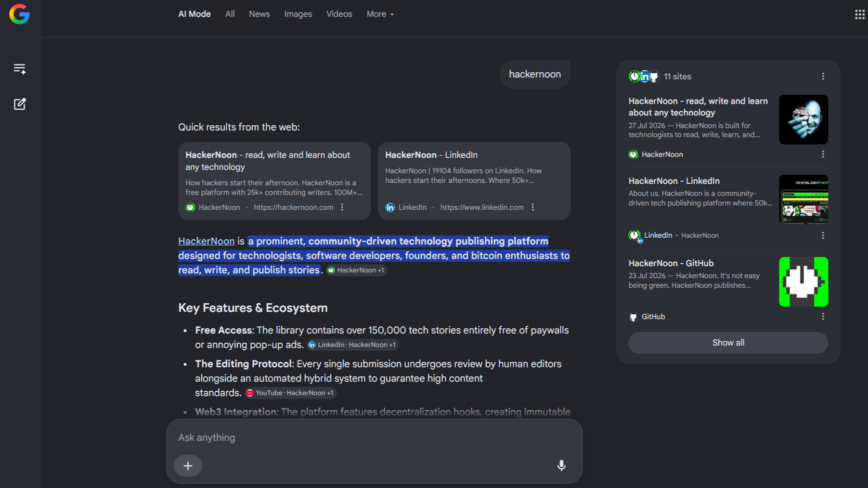Click the https://hackernoon.com URL text
Image resolution: width=868 pixels, height=488 pixels.
(x=293, y=207)
